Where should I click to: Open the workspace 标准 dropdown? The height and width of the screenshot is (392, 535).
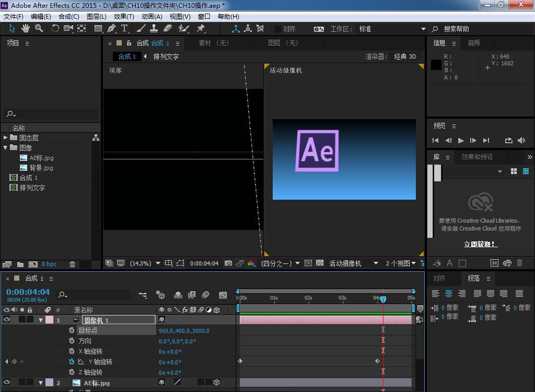point(392,29)
